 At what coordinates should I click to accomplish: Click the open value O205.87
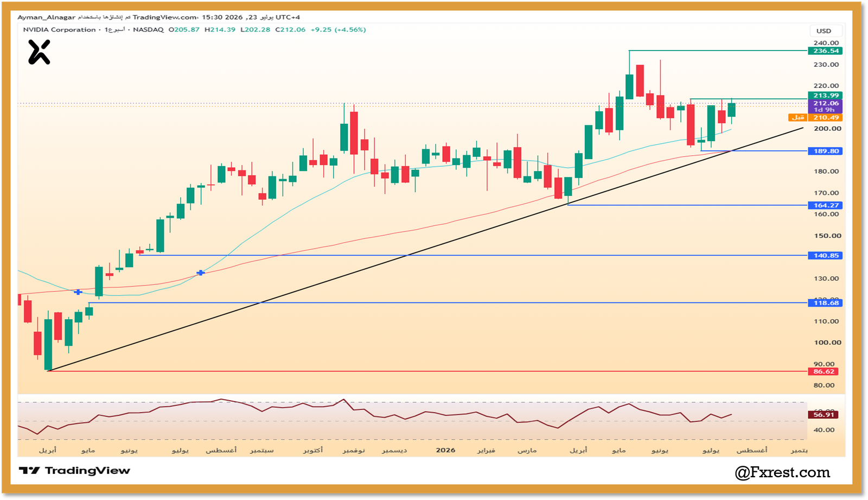click(x=184, y=30)
